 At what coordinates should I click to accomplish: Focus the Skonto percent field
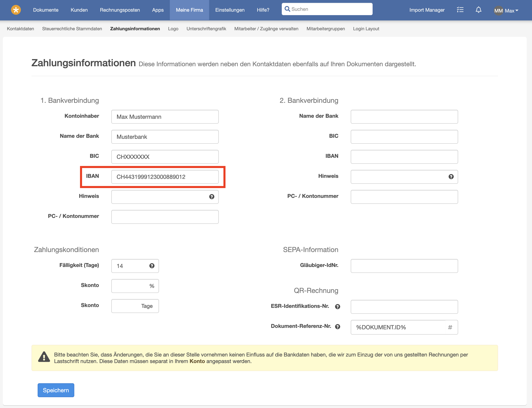pyautogui.click(x=135, y=286)
